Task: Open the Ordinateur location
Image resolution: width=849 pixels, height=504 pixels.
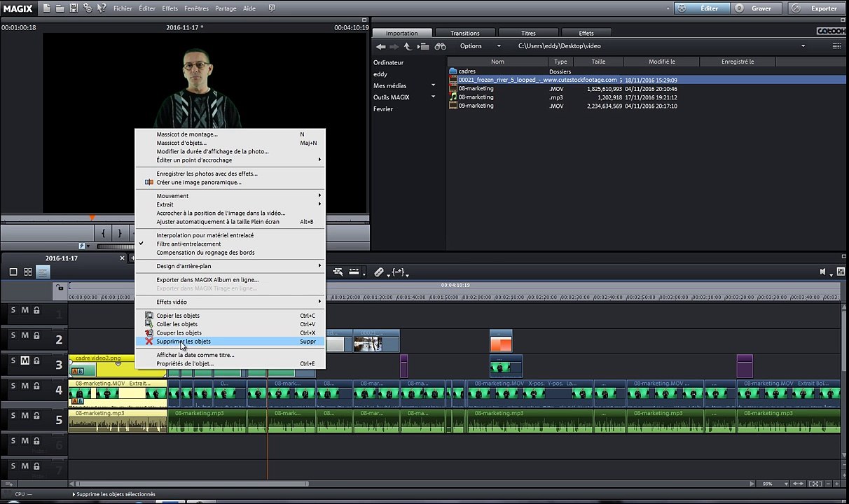Action: 389,62
